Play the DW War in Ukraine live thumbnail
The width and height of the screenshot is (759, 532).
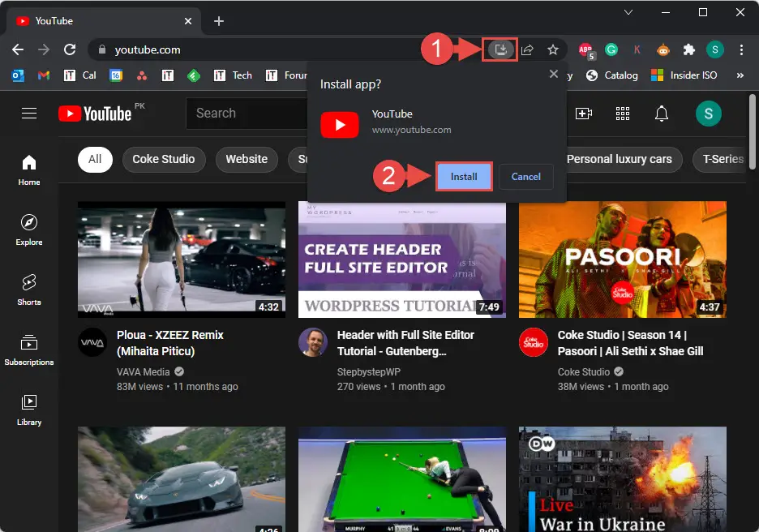(x=623, y=479)
